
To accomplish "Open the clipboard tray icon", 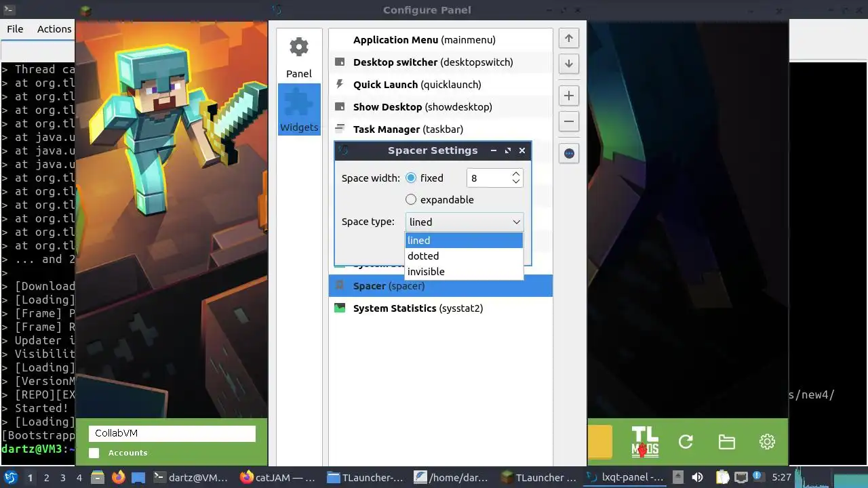I will 722,478.
